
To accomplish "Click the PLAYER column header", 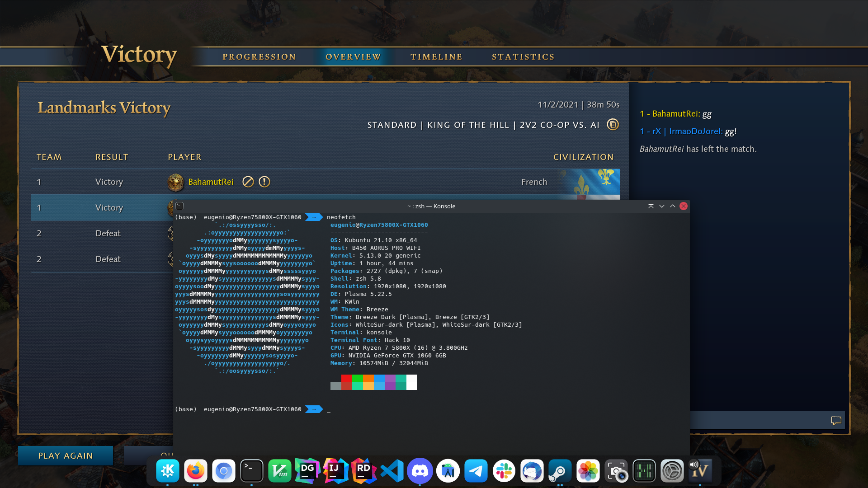I will [184, 157].
